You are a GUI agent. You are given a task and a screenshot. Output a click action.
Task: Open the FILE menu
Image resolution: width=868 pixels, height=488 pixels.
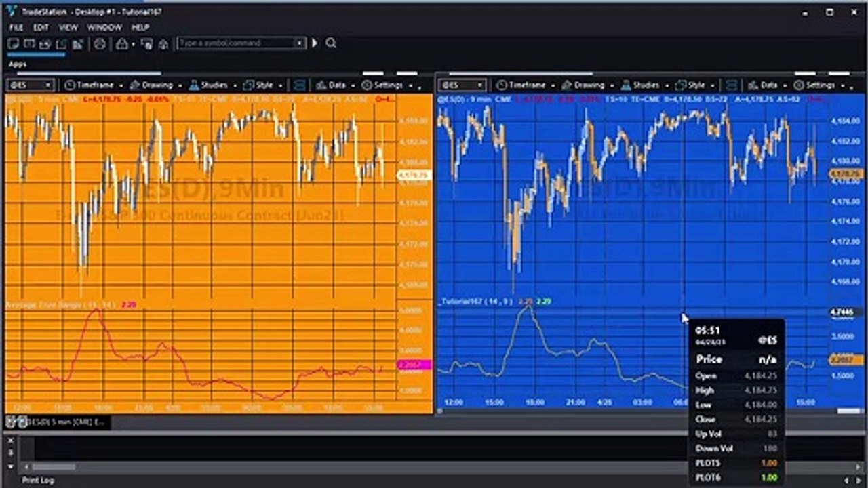click(16, 27)
